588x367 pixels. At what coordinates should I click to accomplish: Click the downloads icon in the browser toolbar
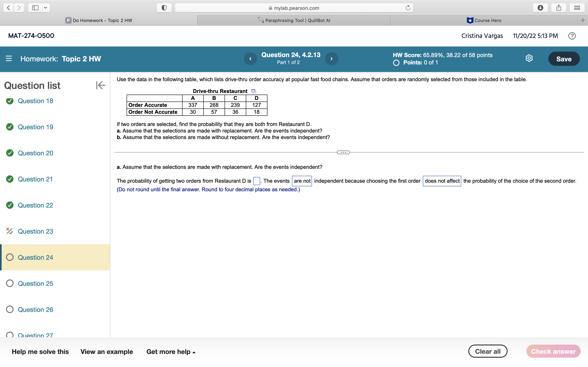click(540, 8)
